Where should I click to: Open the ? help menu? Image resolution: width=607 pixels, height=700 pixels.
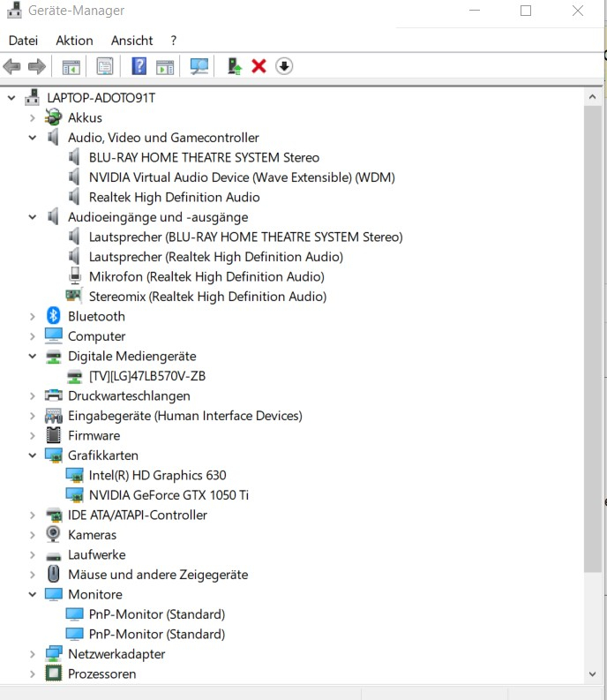[174, 41]
